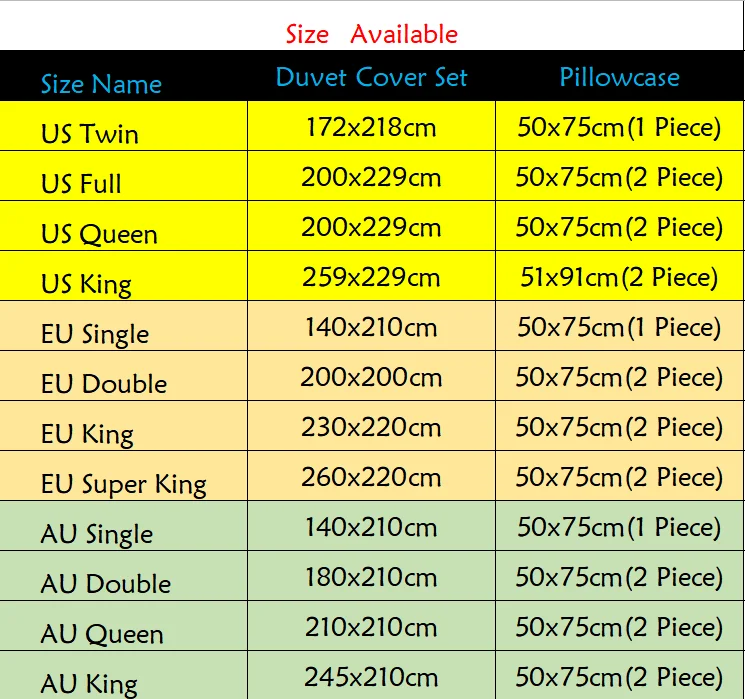Select the 245x210cm AU King duvet cell
745x699 pixels.
371,678
